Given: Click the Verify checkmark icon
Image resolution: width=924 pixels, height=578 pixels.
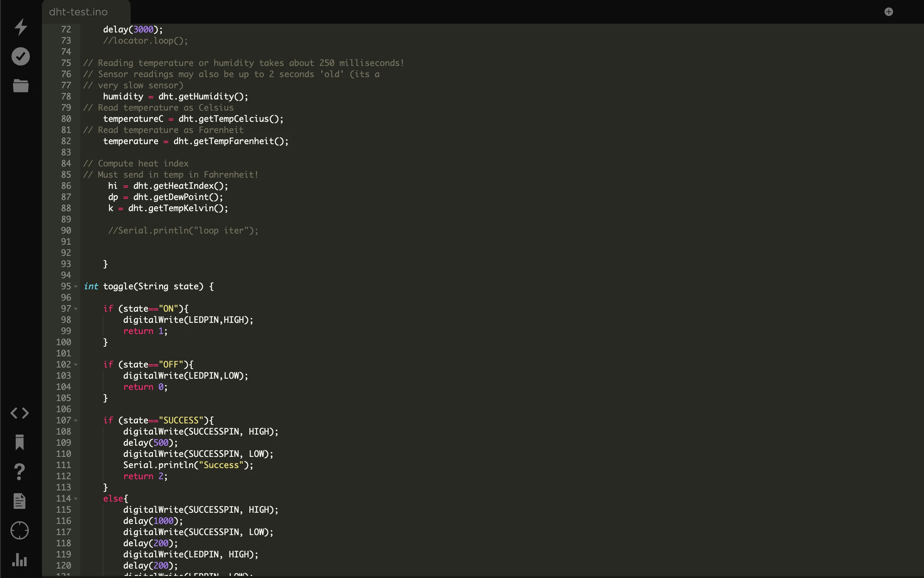Looking at the screenshot, I should coord(21,56).
